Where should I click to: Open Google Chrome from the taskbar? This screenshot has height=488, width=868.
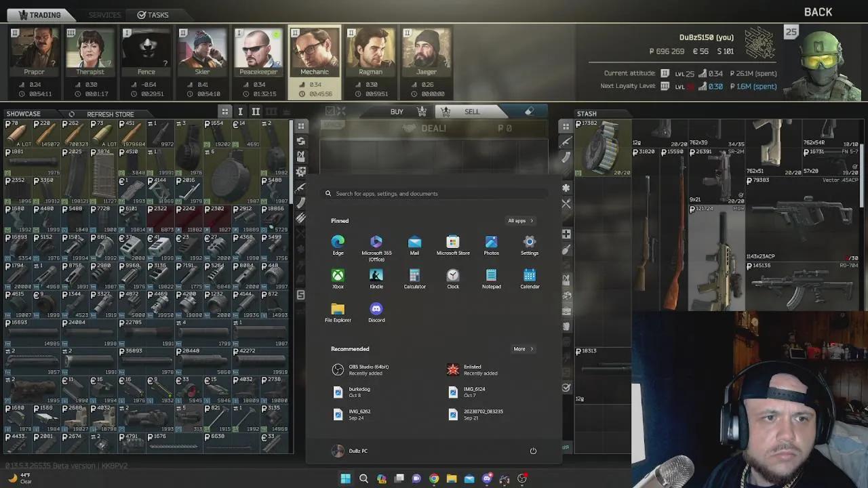[434, 479]
